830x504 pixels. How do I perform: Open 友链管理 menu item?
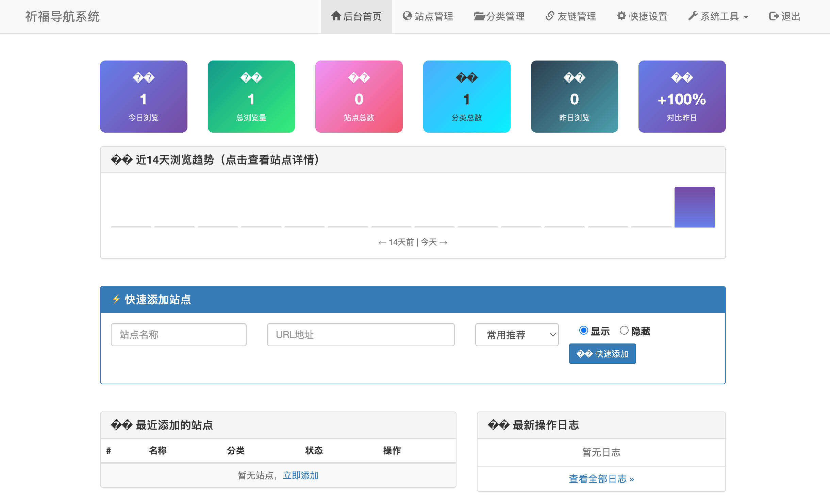[x=571, y=16]
